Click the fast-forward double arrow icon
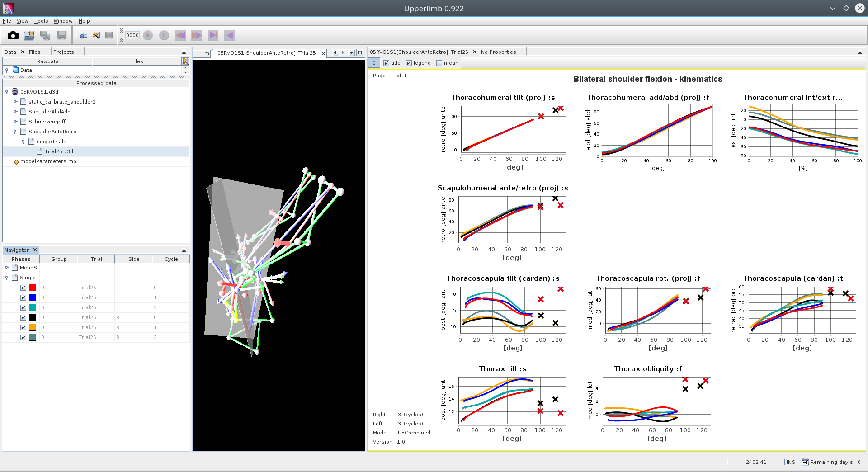 (x=196, y=35)
